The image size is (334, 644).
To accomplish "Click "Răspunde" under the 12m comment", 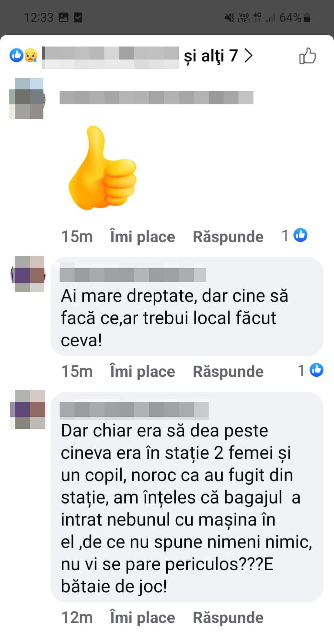I will tap(228, 618).
